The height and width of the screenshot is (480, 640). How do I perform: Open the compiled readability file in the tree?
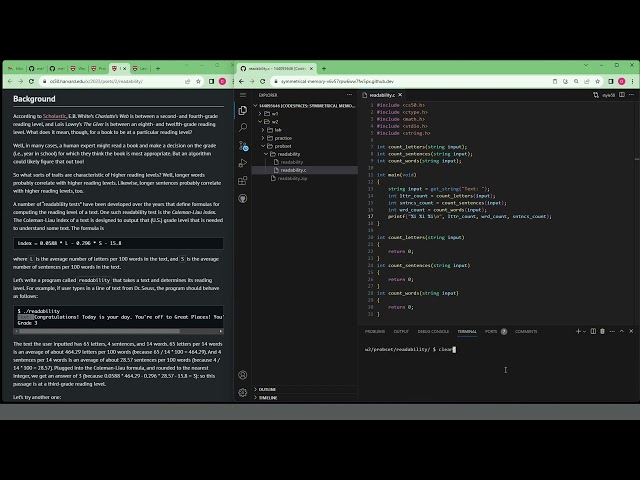pyautogui.click(x=291, y=162)
